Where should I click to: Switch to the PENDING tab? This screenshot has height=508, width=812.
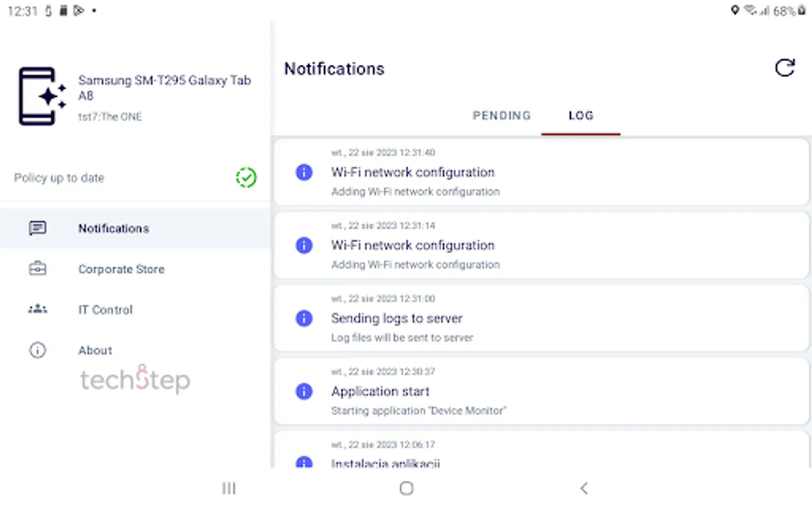point(501,116)
